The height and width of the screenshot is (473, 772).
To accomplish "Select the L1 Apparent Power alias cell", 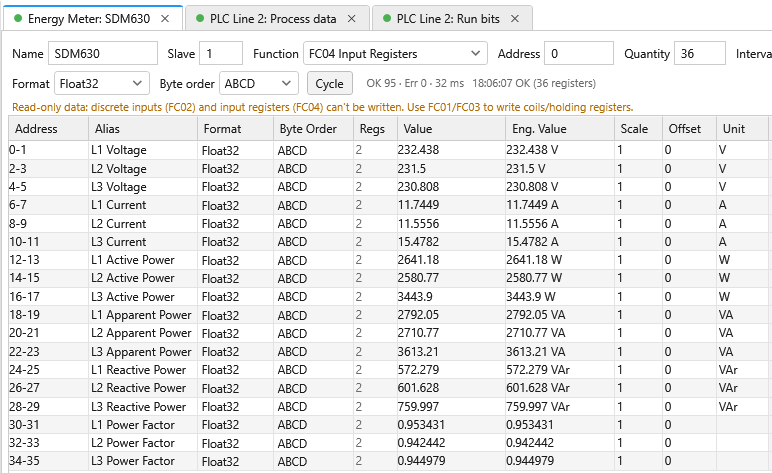I will (x=143, y=315).
